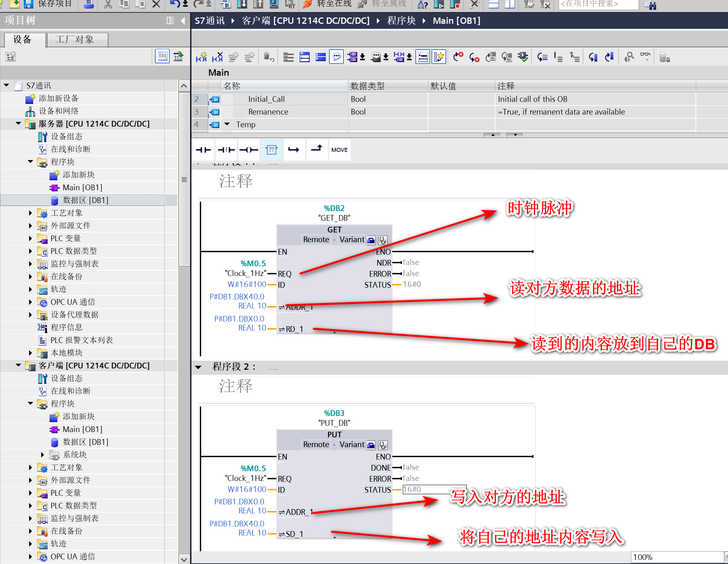Insert an output coil instruction
The height and width of the screenshot is (564, 728).
tap(249, 150)
